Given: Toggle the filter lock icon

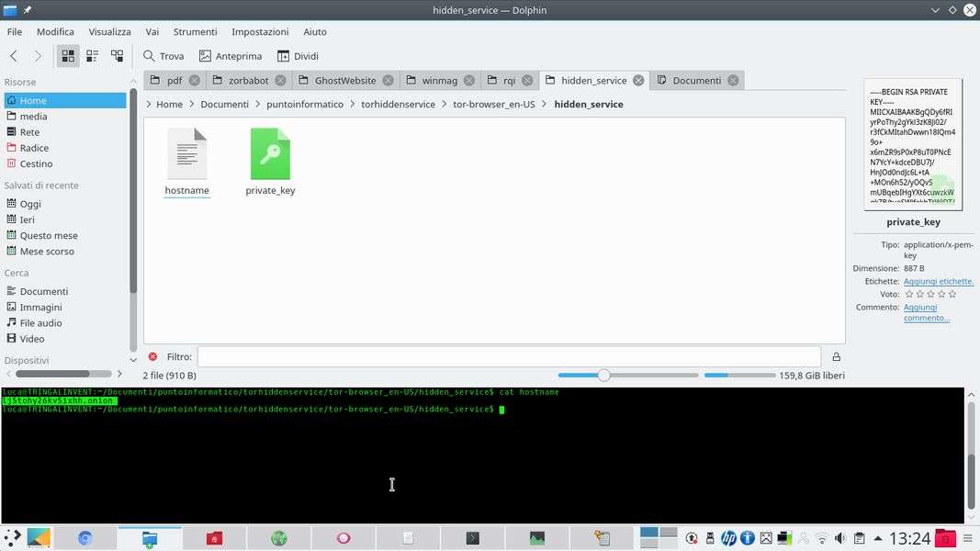Looking at the screenshot, I should pos(836,356).
